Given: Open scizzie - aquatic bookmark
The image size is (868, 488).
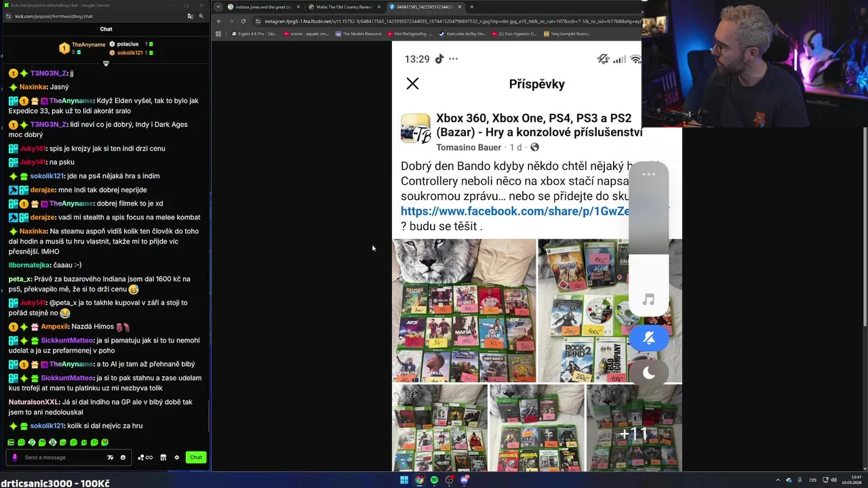Looking at the screenshot, I should [306, 33].
